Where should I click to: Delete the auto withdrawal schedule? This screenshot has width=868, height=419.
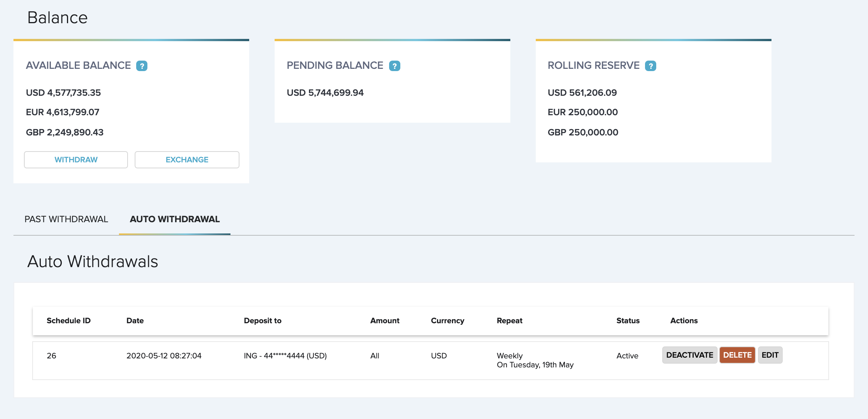pyautogui.click(x=737, y=355)
